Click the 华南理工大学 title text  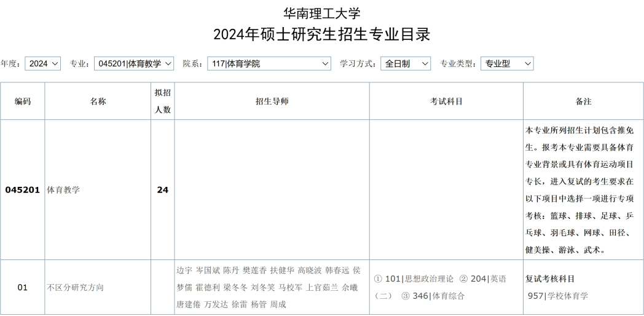[x=322, y=13]
